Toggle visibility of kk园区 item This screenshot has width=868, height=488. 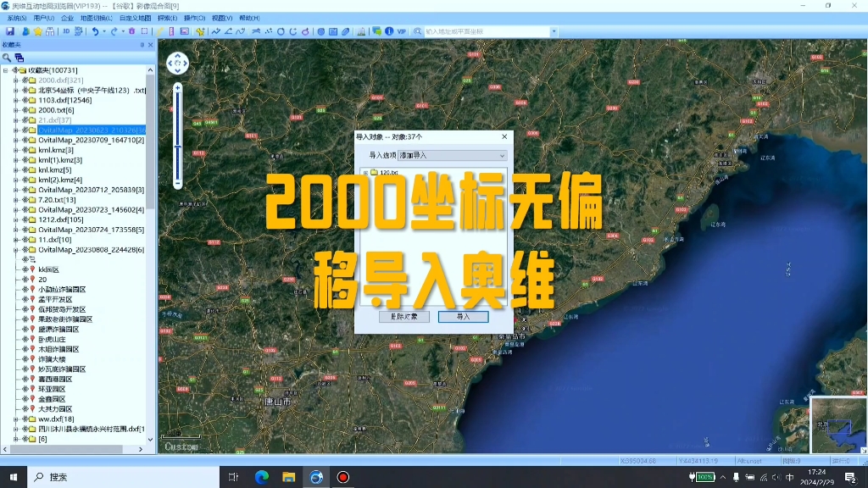pos(25,268)
